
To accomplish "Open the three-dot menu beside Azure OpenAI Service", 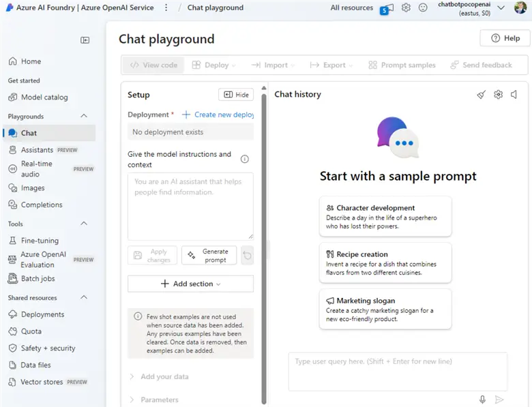I will [166, 7].
